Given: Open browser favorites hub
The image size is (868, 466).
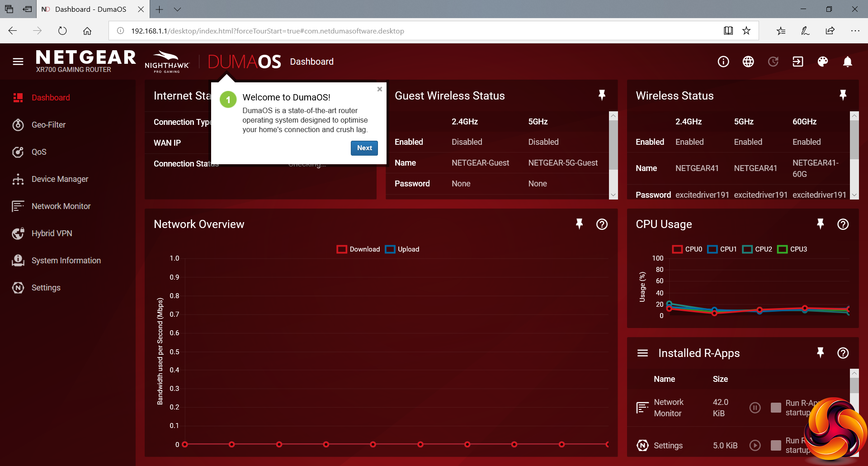Looking at the screenshot, I should click(781, 31).
